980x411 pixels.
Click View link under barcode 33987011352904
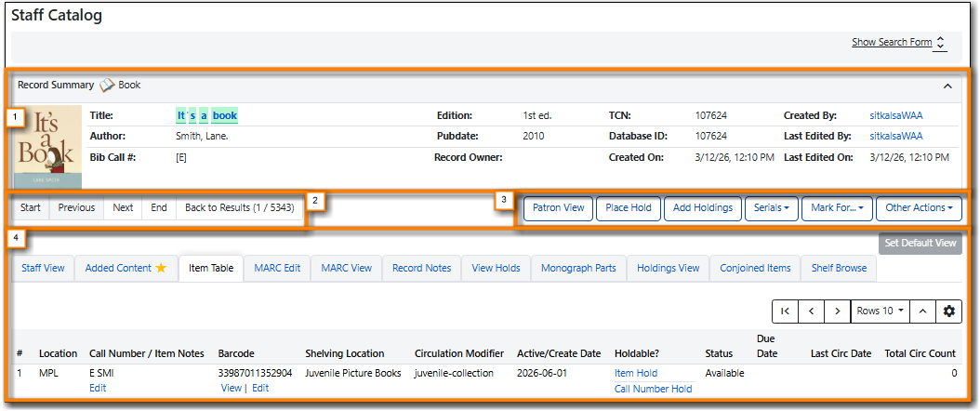pyautogui.click(x=231, y=388)
